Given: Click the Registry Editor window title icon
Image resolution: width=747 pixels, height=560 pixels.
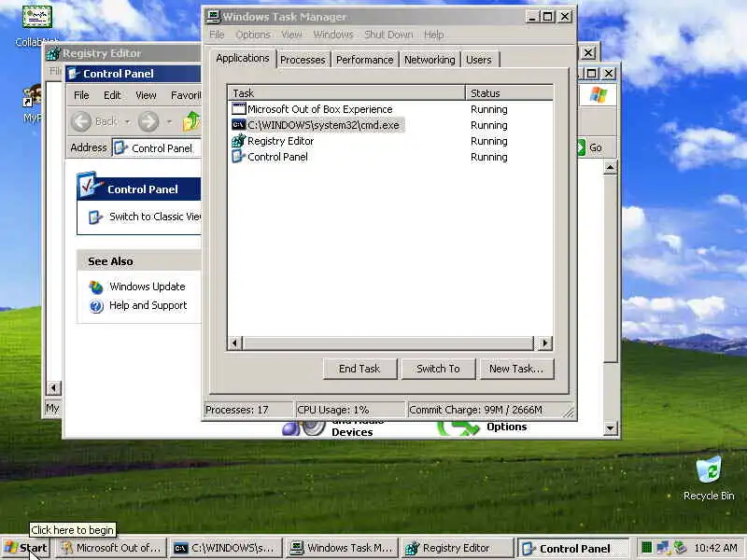Looking at the screenshot, I should coord(53,53).
